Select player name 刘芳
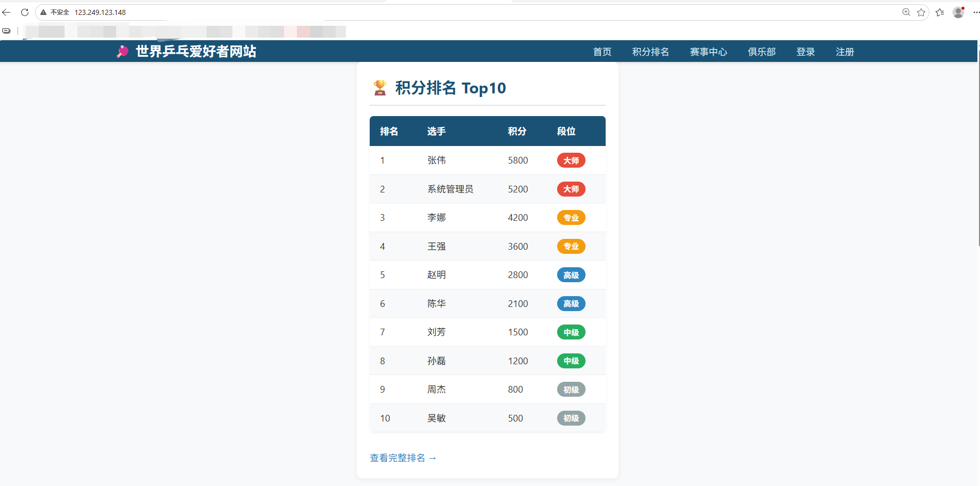Viewport: 980px width, 486px height. (x=436, y=332)
